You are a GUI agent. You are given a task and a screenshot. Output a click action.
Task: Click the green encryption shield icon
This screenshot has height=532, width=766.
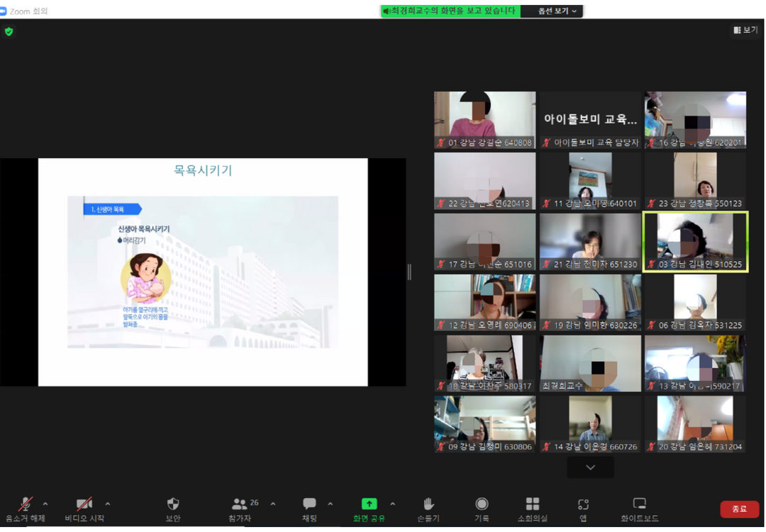pyautogui.click(x=9, y=32)
